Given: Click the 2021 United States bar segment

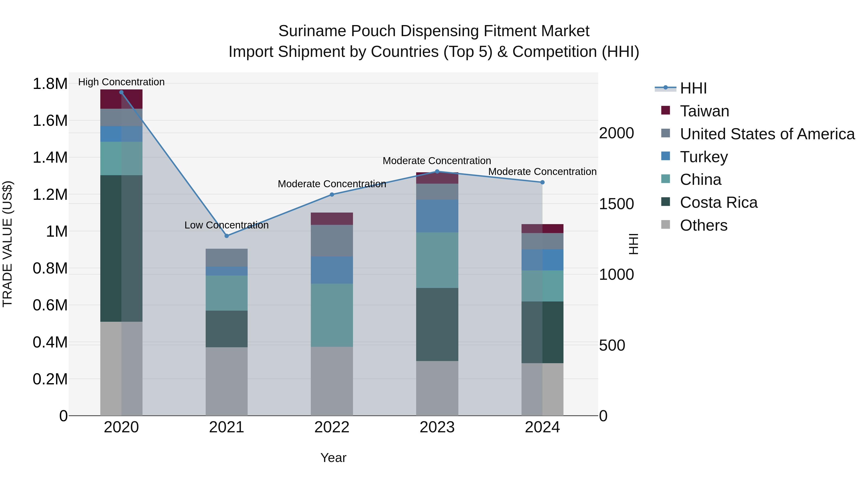Looking at the screenshot, I should (x=226, y=258).
